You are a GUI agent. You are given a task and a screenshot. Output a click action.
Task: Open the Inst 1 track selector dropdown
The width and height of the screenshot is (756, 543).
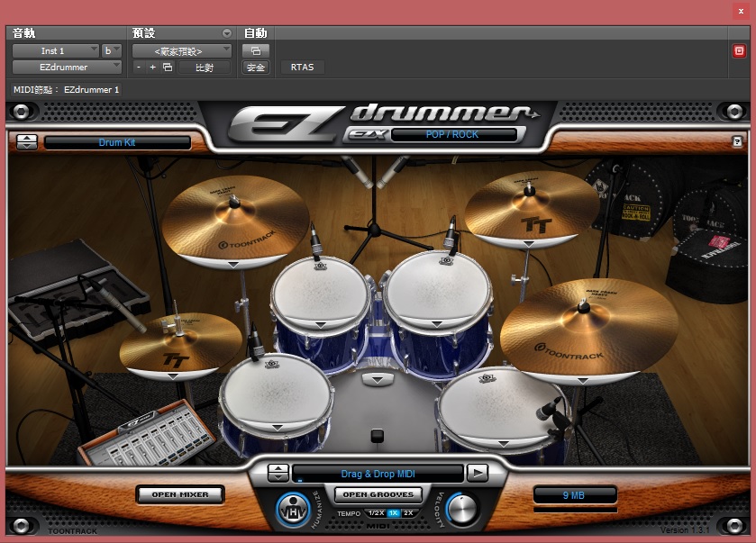56,50
